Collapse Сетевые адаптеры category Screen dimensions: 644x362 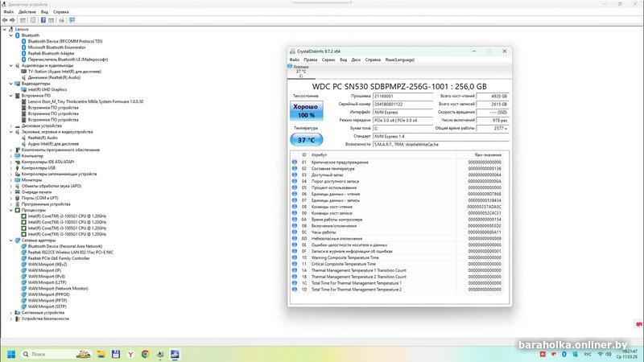(11, 240)
